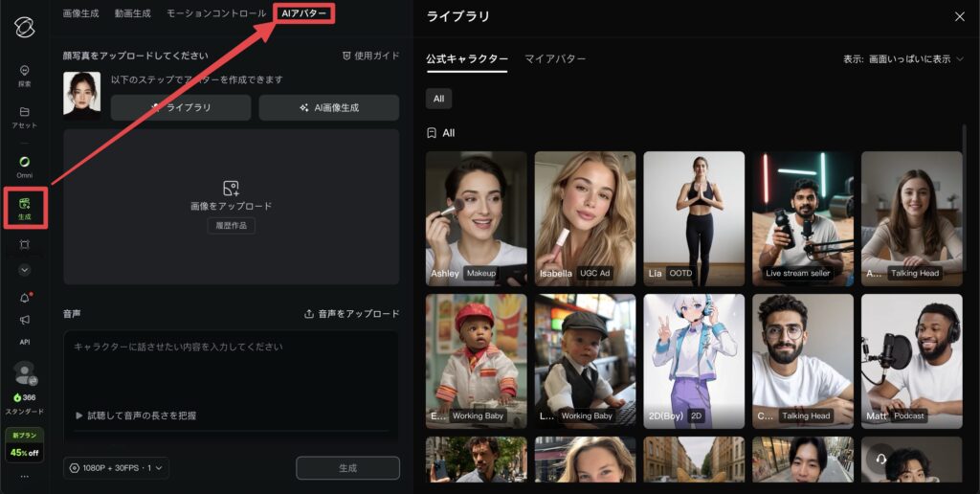980x494 pixels.
Task: Select the 生成 (Generate) sidebar icon
Action: (x=24, y=207)
